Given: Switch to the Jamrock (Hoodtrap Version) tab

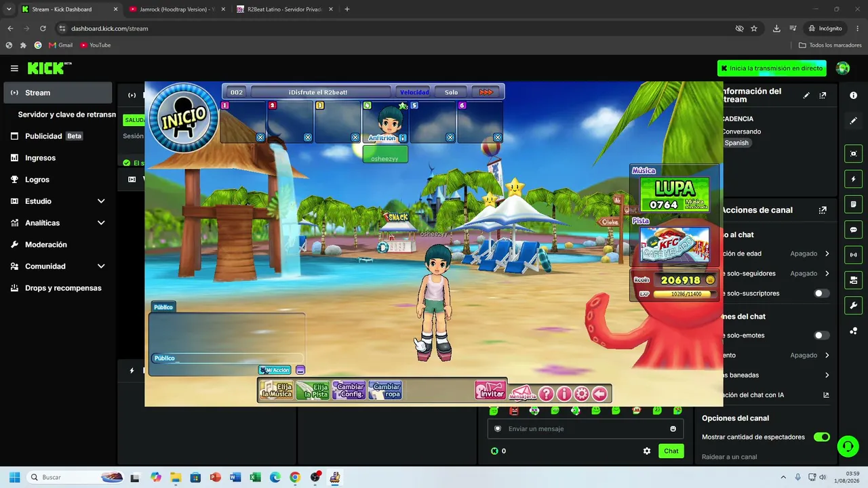Looking at the screenshot, I should coord(177,9).
